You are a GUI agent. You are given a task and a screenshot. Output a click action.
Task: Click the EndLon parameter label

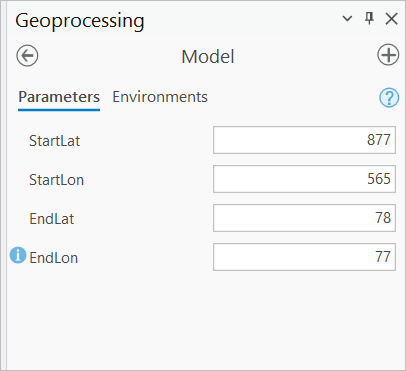(54, 258)
